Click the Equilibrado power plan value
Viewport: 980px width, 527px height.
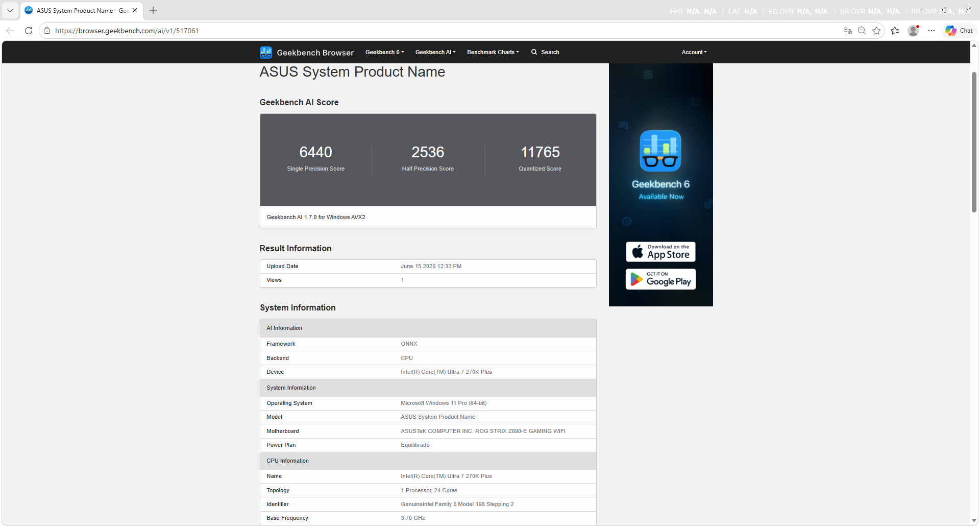[415, 445]
